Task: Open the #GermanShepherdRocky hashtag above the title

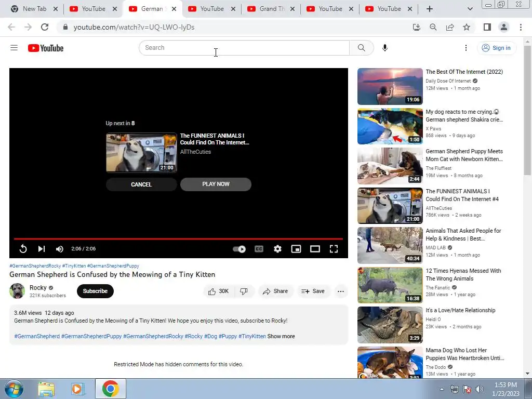Action: (x=35, y=266)
